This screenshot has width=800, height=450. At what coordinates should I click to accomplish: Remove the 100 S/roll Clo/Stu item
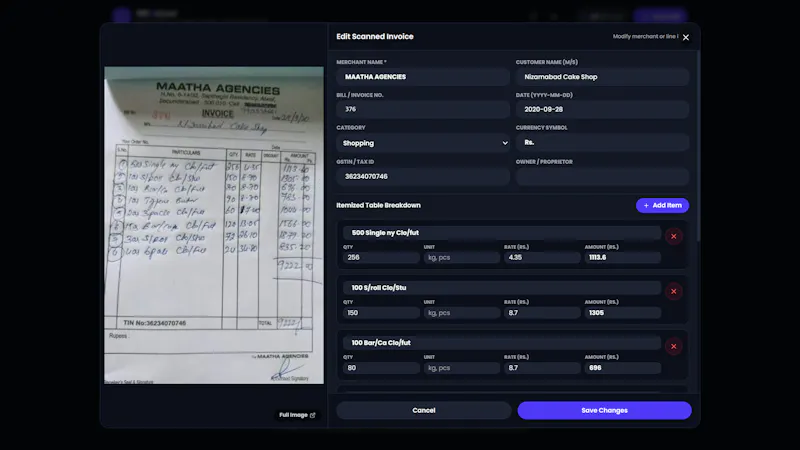pos(673,291)
